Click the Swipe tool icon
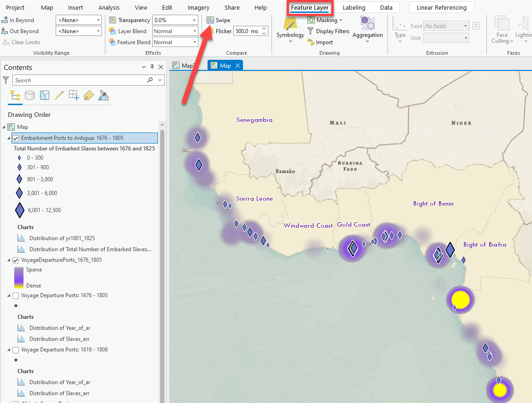Image resolution: width=532 pixels, height=403 pixels. tap(210, 20)
